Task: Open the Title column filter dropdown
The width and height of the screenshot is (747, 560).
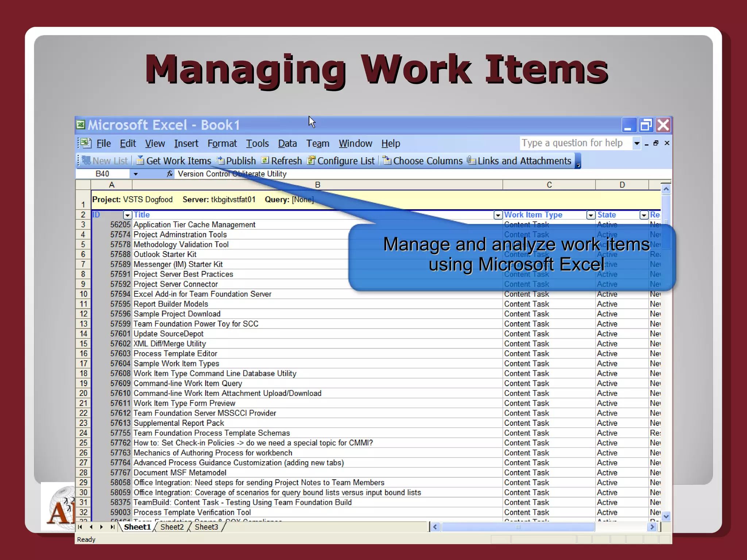Action: pyautogui.click(x=498, y=215)
